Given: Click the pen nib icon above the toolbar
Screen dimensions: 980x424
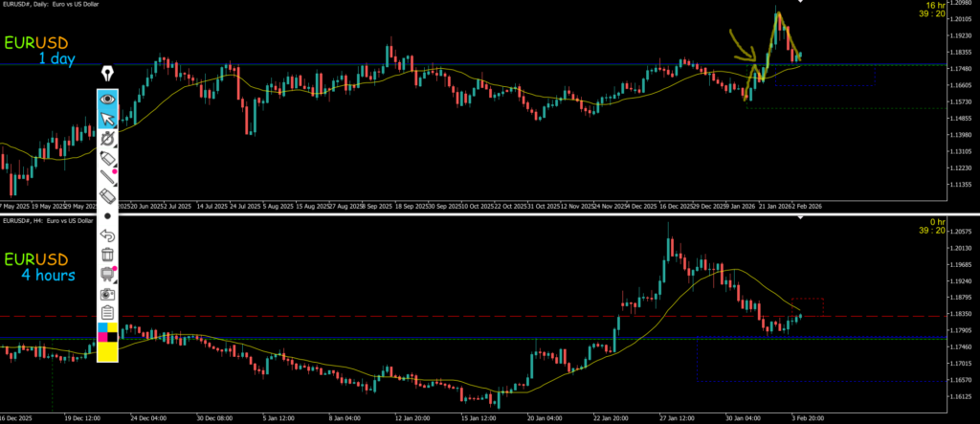Looking at the screenshot, I should 107,73.
